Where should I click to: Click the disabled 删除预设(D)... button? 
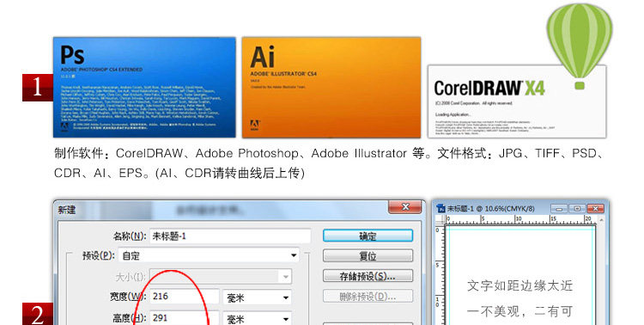coord(368,297)
